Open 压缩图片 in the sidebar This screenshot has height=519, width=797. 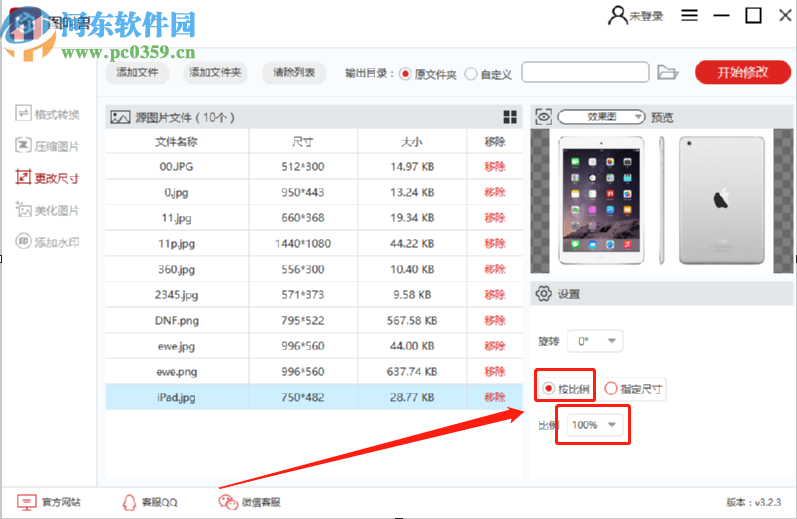[x=47, y=146]
